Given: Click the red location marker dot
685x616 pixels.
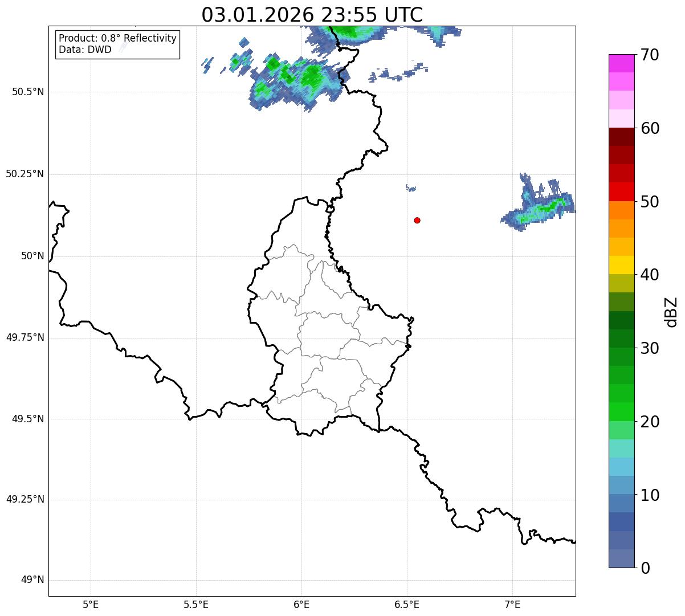Looking at the screenshot, I should click(x=417, y=220).
